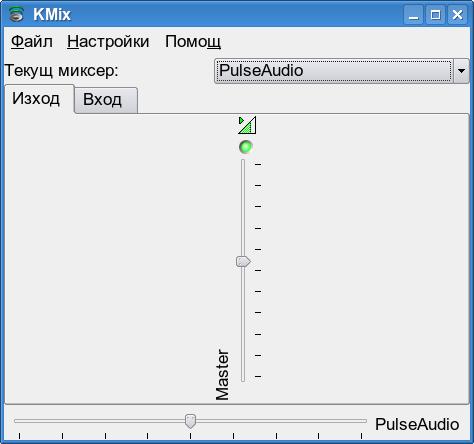Open the Настройки menu
This screenshot has height=444, width=474.
108,42
